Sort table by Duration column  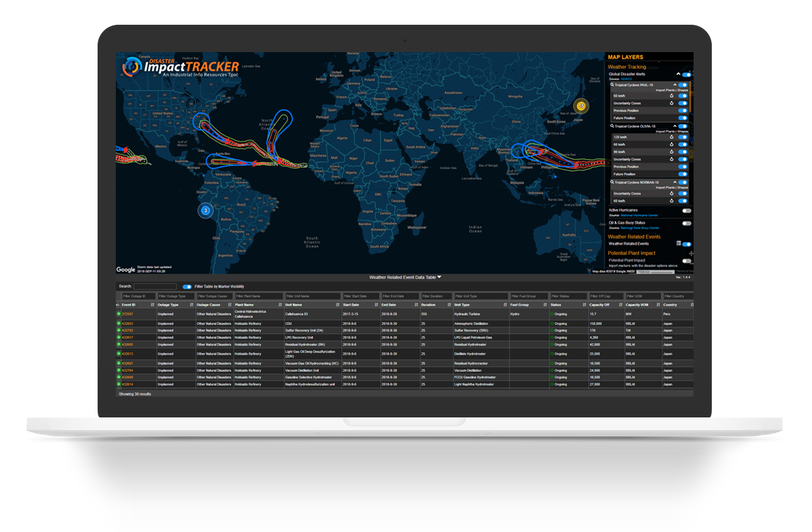(x=450, y=305)
